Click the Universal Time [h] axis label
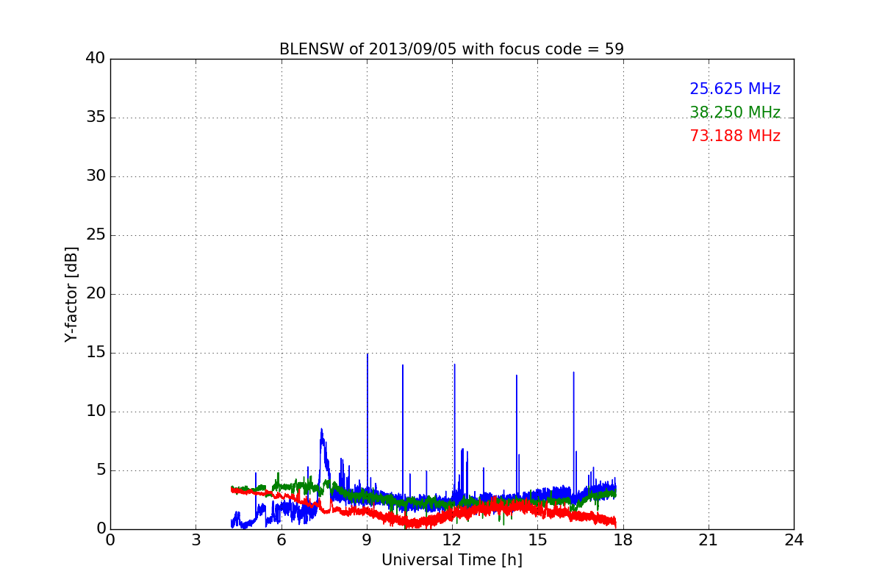The height and width of the screenshot is (588, 882). 452,560
